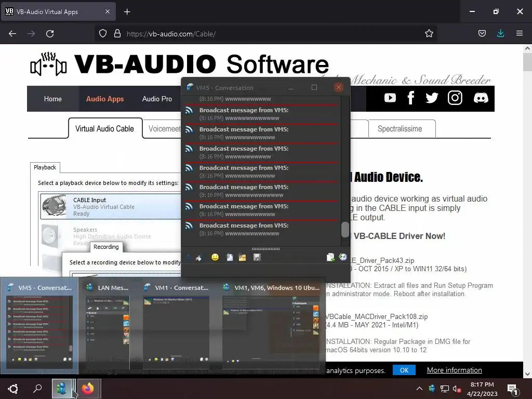Bookmark this page with star icon
Viewport: 532px width, 399px height.
click(x=429, y=34)
